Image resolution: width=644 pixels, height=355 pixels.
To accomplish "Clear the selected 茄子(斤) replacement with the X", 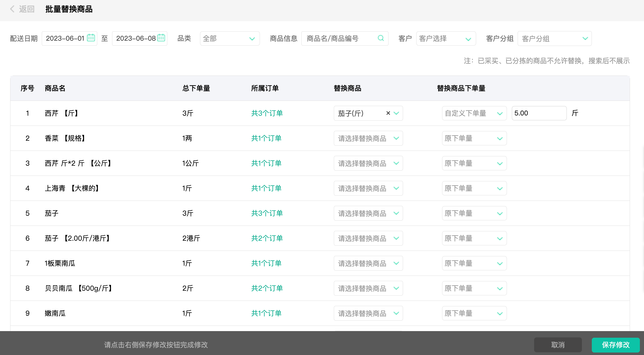I will [x=388, y=113].
